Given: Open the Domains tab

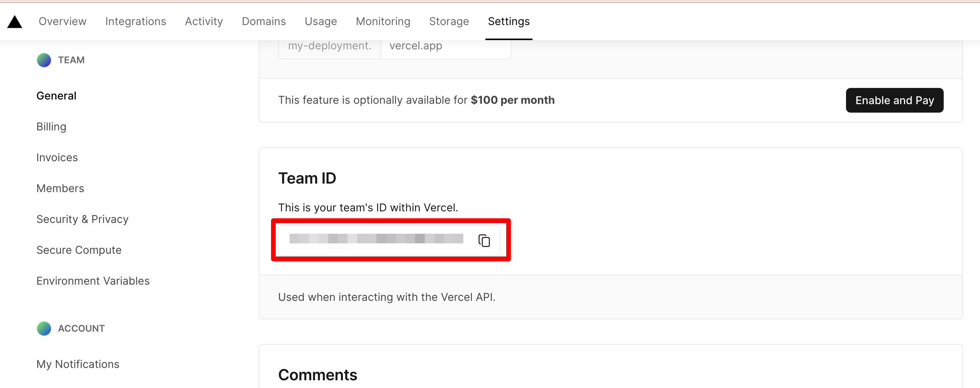Looking at the screenshot, I should coord(264,22).
